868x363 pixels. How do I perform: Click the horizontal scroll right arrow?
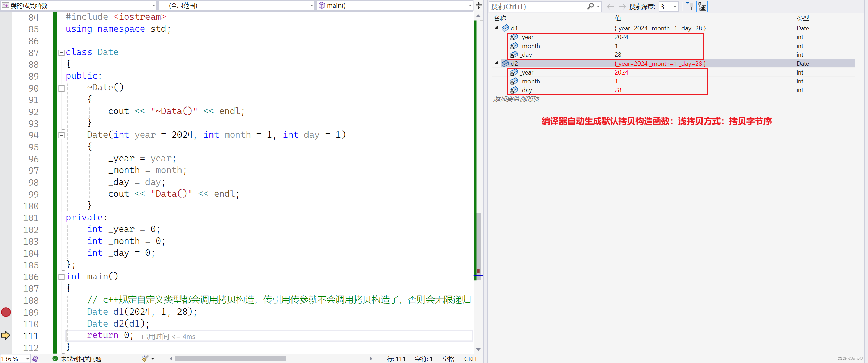[371, 359]
